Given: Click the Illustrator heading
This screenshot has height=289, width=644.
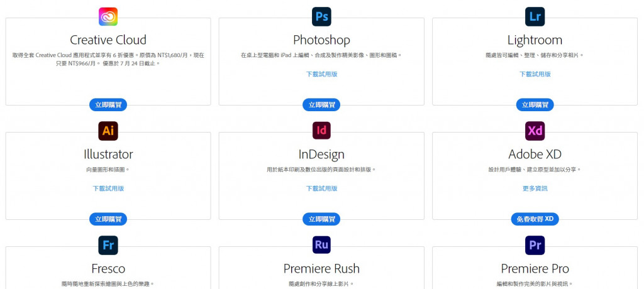Looking at the screenshot, I should (108, 154).
